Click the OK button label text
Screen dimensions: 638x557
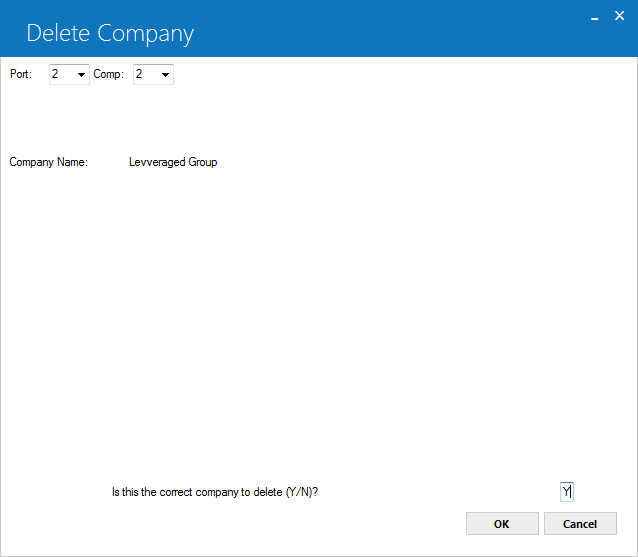501,524
